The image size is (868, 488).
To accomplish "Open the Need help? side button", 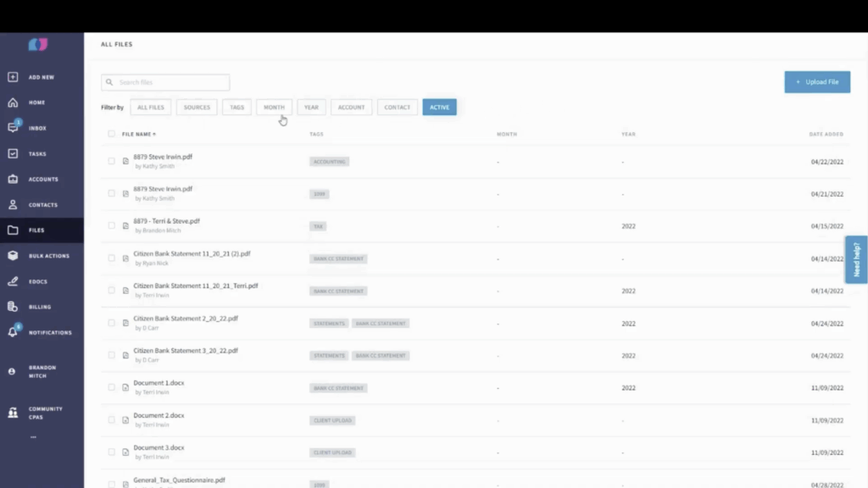I will (856, 259).
